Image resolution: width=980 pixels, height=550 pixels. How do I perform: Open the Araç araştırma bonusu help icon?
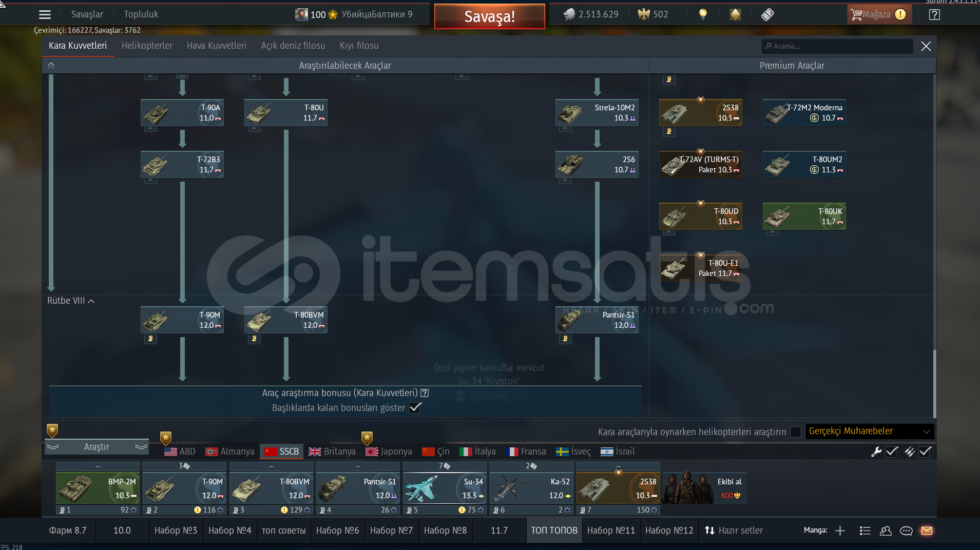coord(425,393)
